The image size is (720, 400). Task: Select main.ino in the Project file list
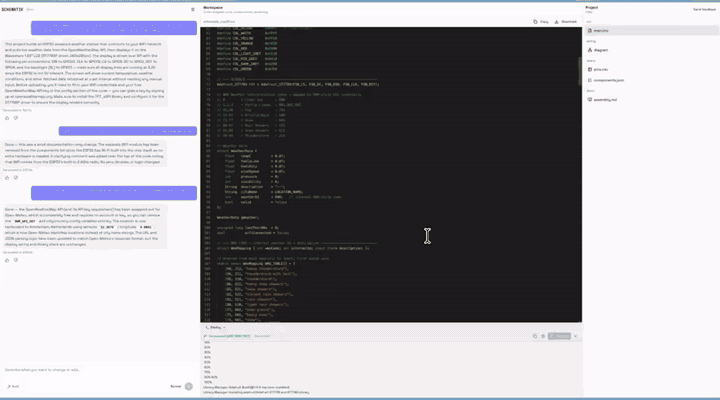[x=602, y=32]
